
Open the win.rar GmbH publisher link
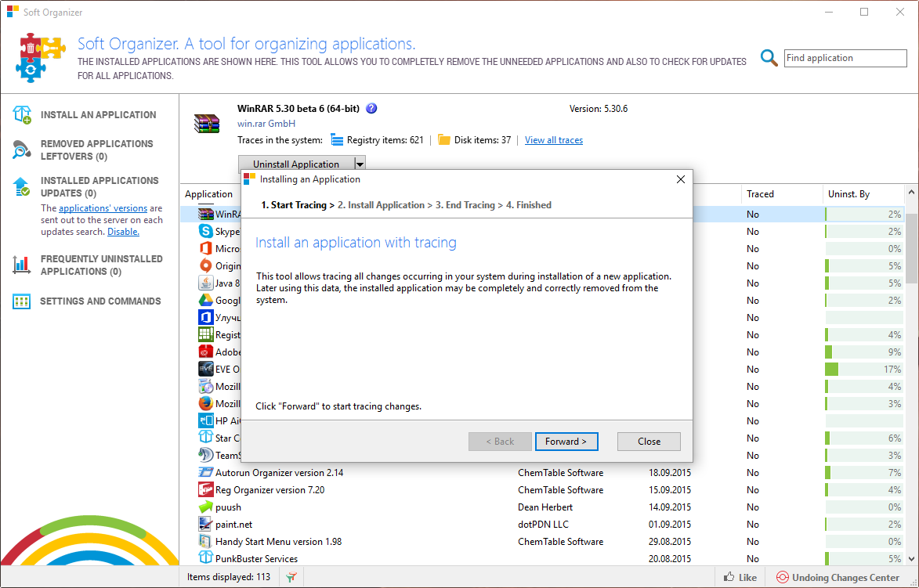pyautogui.click(x=266, y=124)
